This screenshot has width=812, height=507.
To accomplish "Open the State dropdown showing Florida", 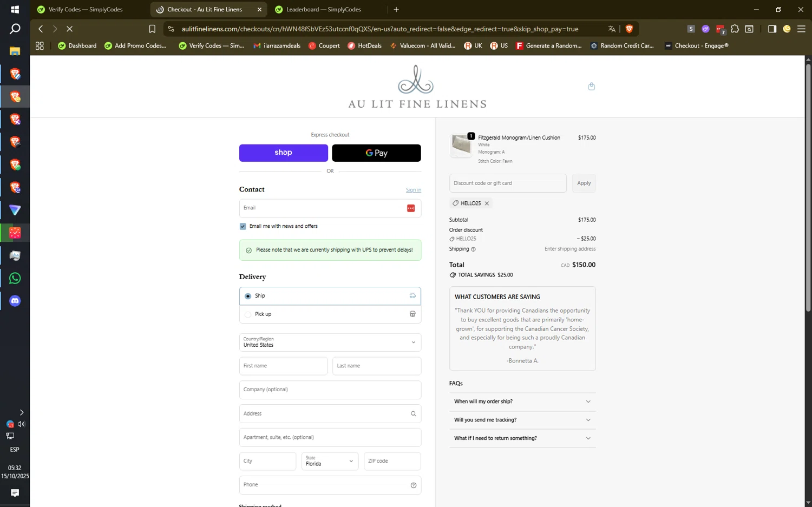I will click(330, 461).
